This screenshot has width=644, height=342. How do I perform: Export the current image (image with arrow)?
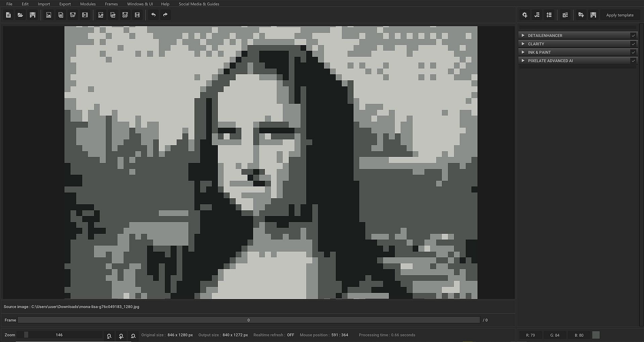tap(101, 15)
